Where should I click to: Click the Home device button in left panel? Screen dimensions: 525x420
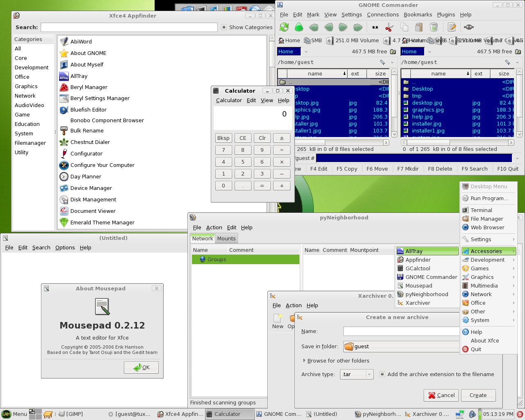pyautogui.click(x=289, y=41)
